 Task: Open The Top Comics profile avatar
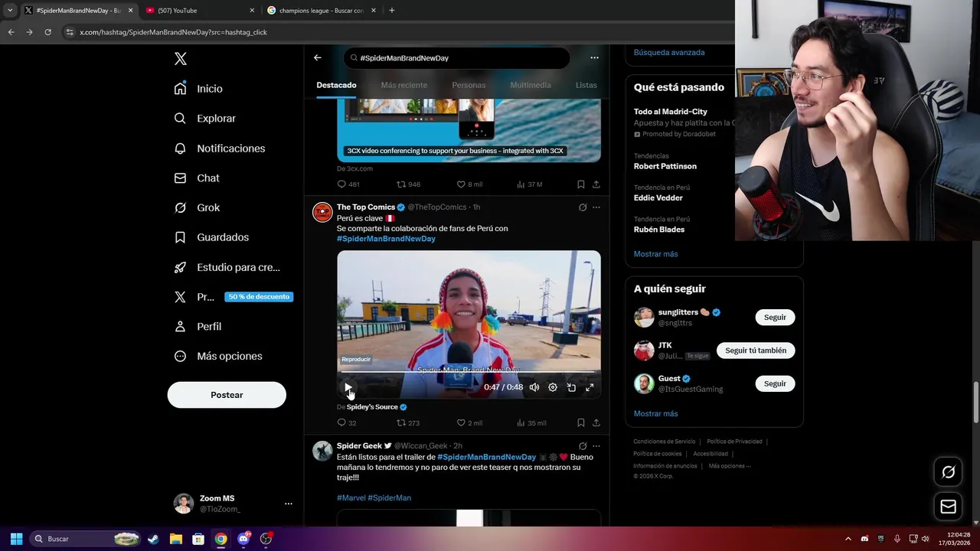pos(322,212)
